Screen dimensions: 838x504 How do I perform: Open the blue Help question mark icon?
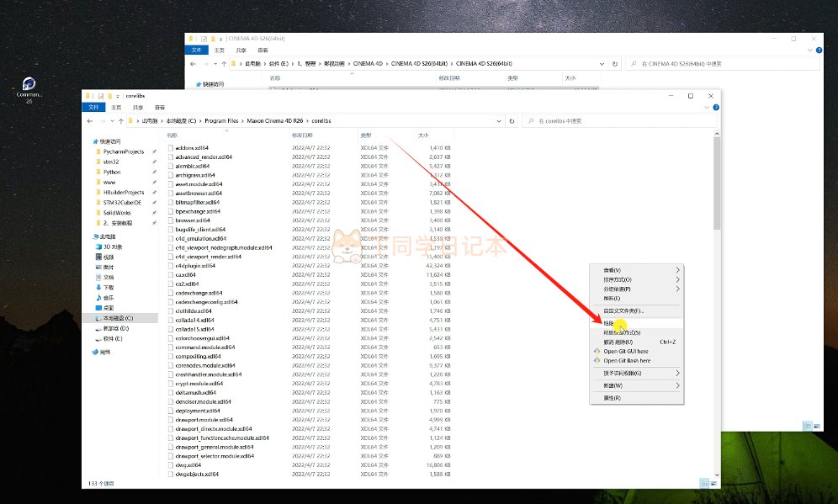click(715, 108)
